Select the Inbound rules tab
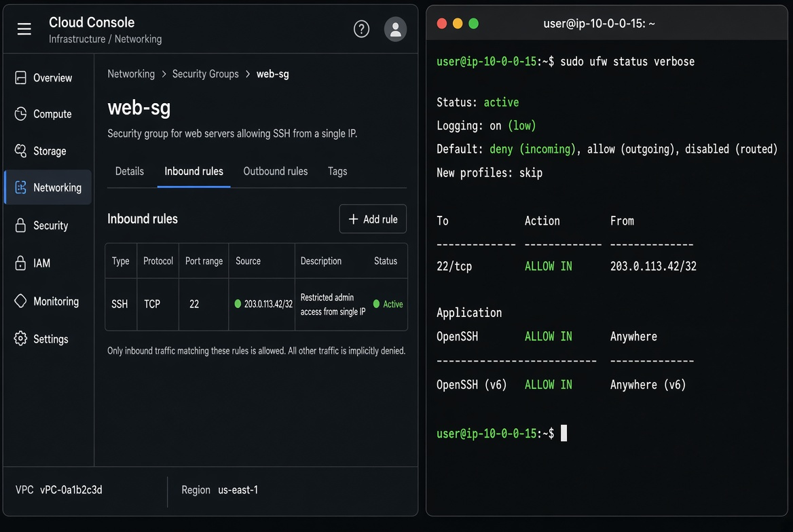Screen dimensions: 793x532 [193, 172]
